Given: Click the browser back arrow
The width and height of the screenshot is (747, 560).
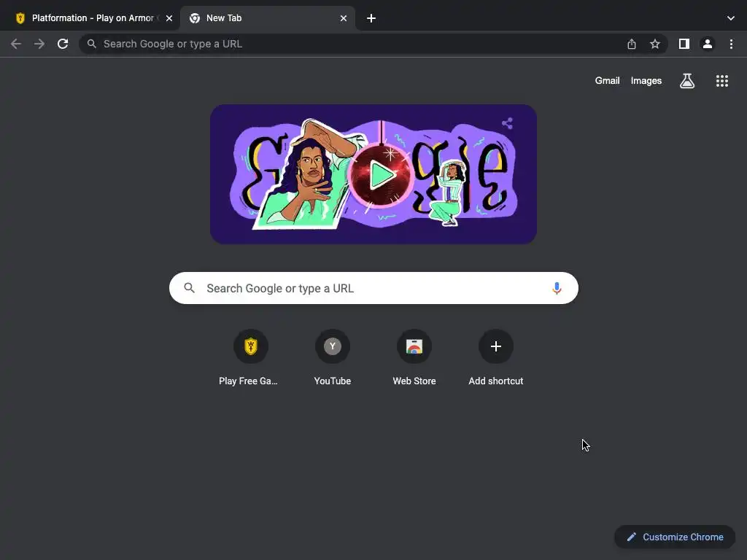Looking at the screenshot, I should coord(16,44).
